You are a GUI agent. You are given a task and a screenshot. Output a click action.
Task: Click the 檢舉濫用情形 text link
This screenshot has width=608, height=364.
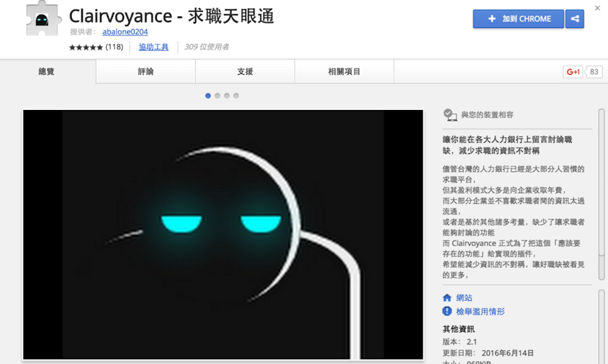coord(480,311)
